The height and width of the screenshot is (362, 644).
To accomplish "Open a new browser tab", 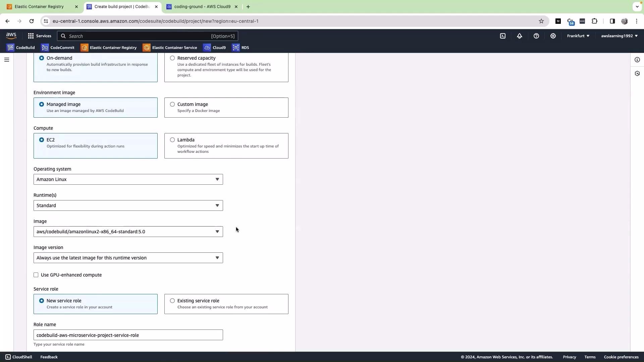I will click(248, 7).
